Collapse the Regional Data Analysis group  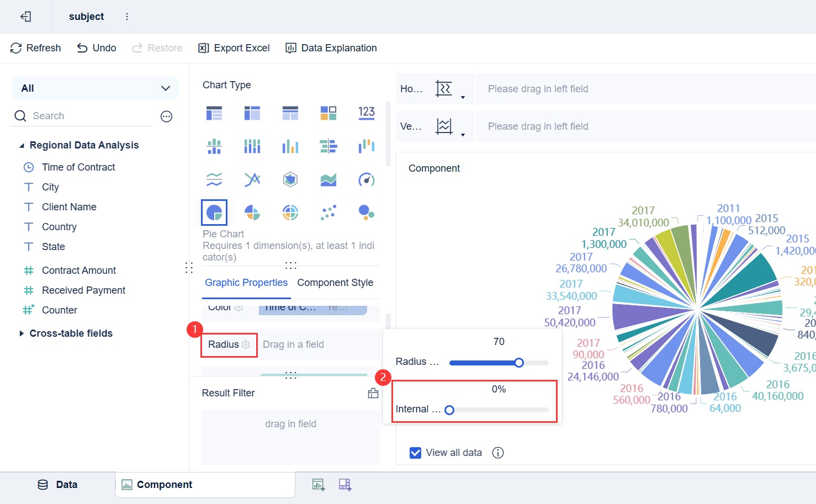click(x=22, y=146)
